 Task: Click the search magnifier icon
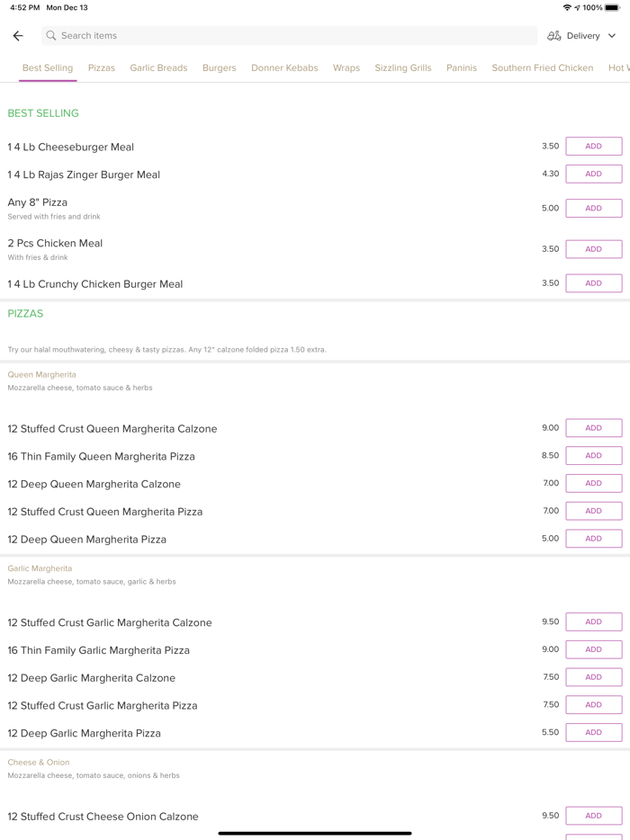click(x=51, y=36)
